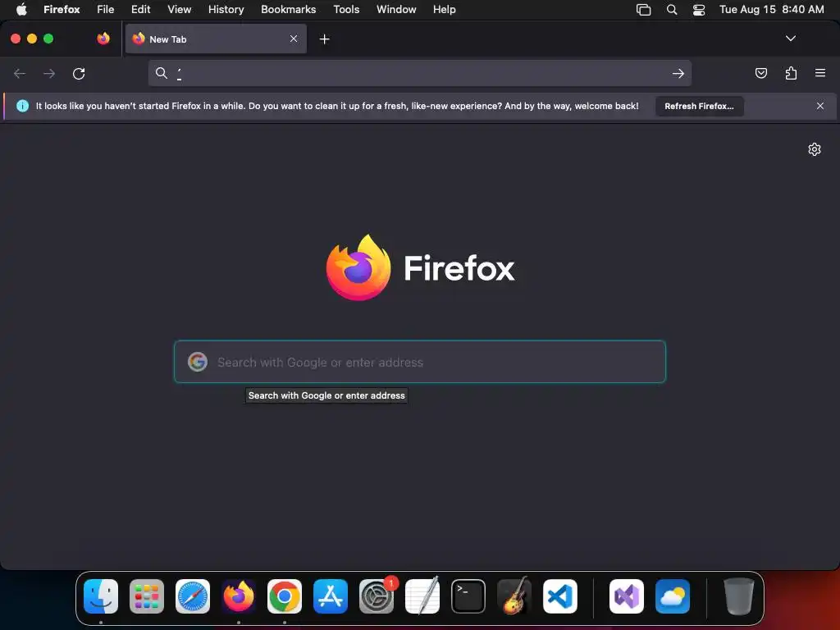Open Finder from the Dock

coord(101,596)
